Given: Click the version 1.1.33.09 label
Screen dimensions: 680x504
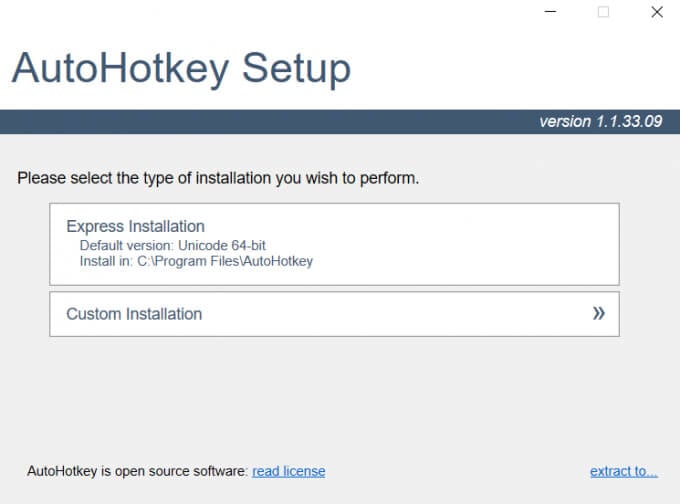Looking at the screenshot, I should 600,121.
